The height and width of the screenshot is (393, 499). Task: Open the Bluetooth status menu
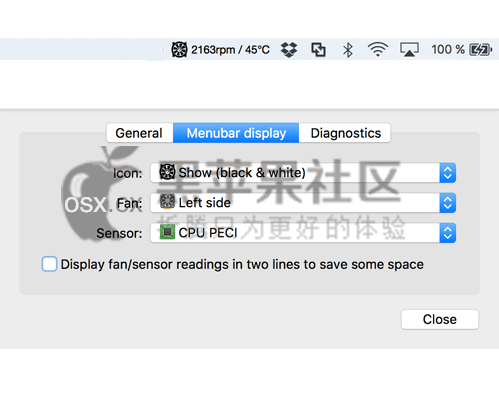click(x=348, y=50)
